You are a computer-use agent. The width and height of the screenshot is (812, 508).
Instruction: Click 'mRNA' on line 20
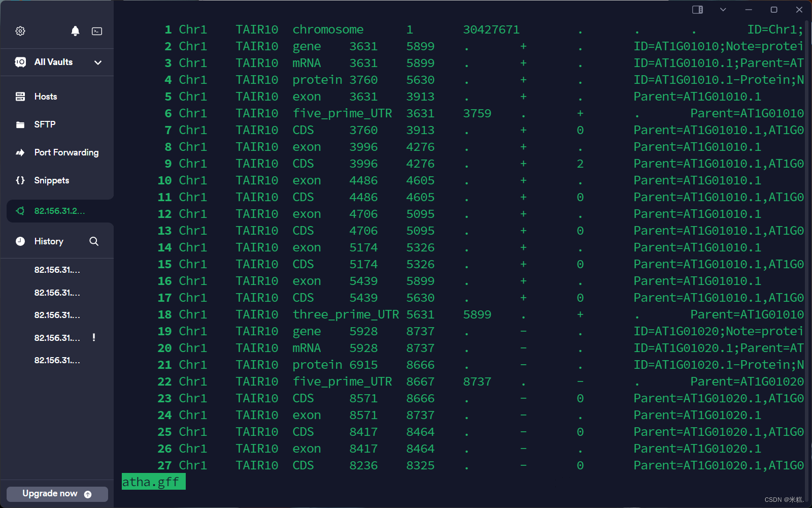307,348
